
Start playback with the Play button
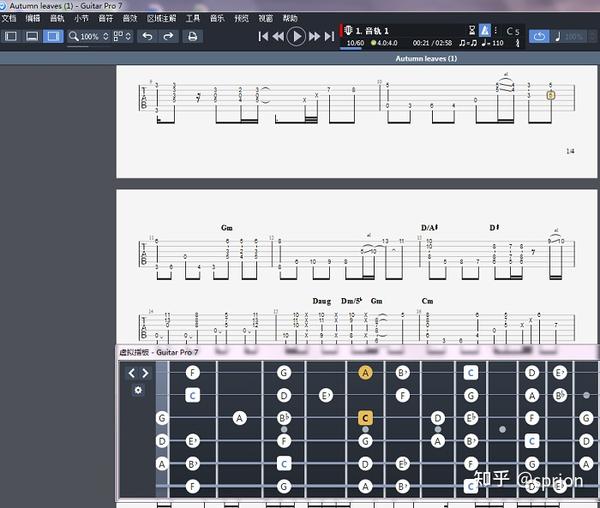296,37
